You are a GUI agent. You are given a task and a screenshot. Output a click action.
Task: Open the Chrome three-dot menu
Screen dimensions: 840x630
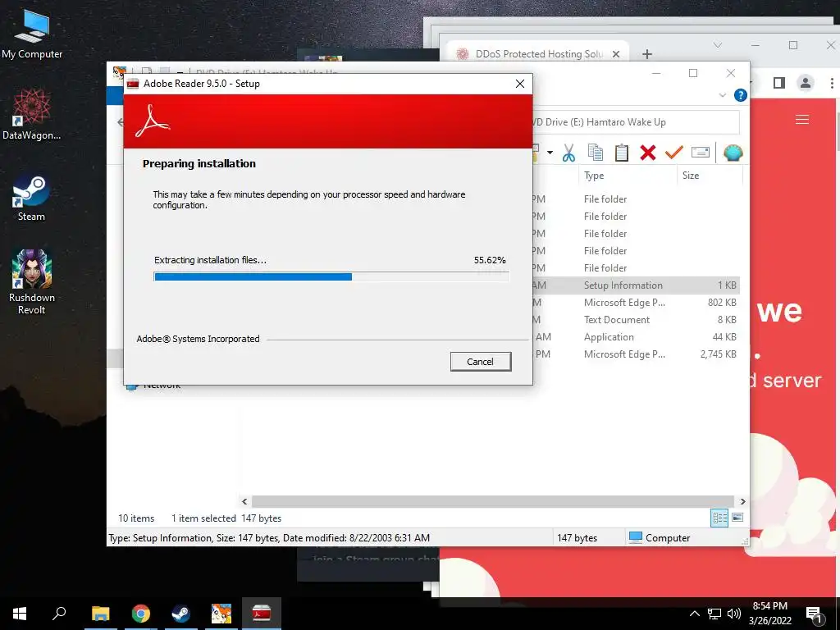pos(832,83)
